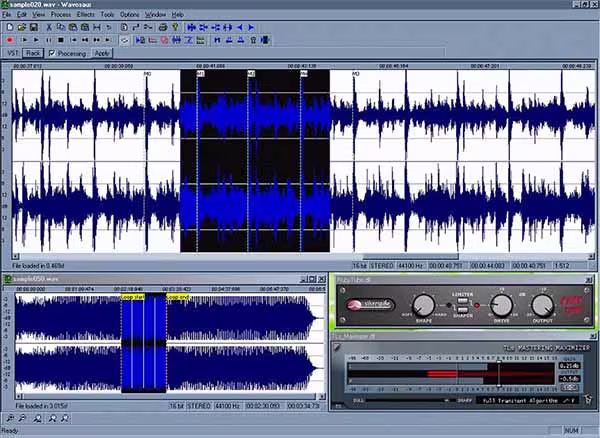
Task: Click the Paste clipboard icon
Action: pyautogui.click(x=73, y=27)
